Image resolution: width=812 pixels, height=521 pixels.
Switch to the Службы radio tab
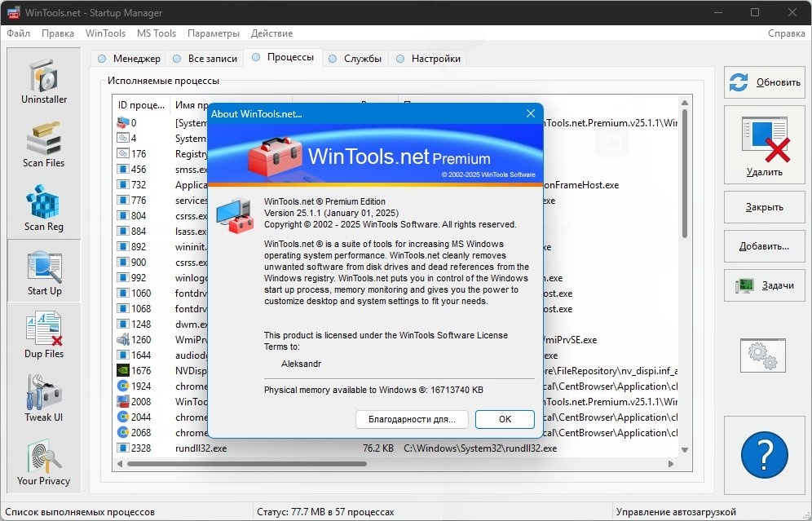[355, 59]
